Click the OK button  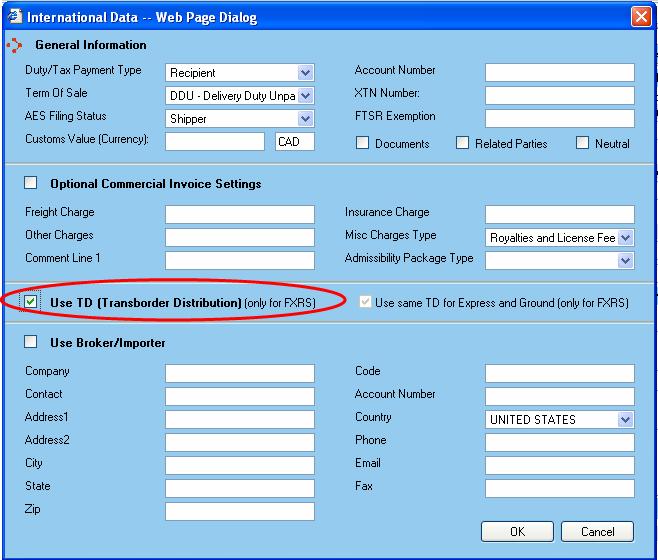point(517,532)
